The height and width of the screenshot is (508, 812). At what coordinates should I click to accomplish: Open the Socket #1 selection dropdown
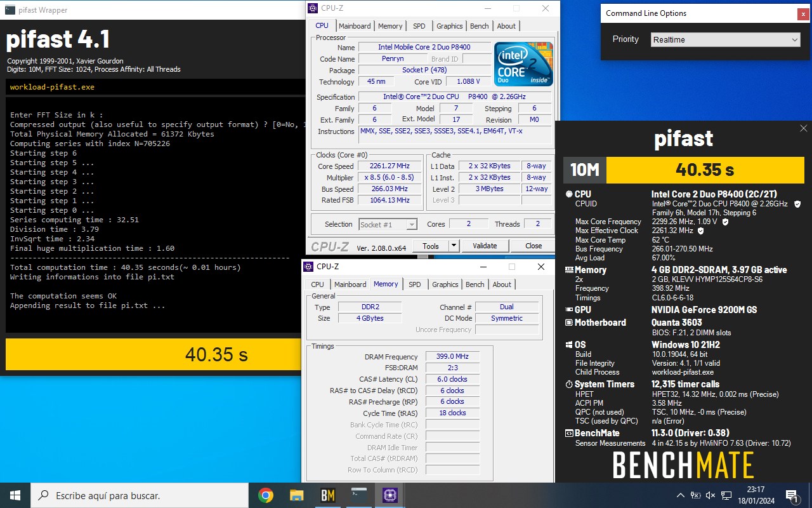point(388,224)
